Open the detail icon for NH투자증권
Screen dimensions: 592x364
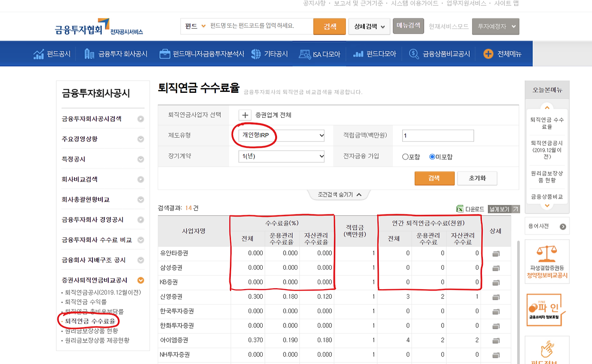tap(496, 355)
